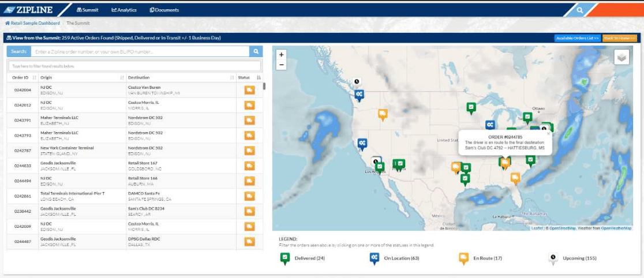Click the green delivered marker in the Carolinas

531,160
